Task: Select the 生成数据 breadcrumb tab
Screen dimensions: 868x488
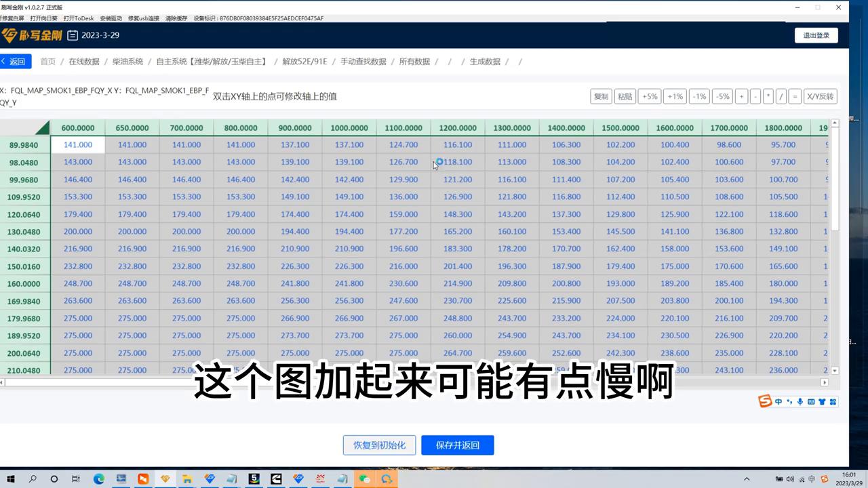Action: (486, 61)
